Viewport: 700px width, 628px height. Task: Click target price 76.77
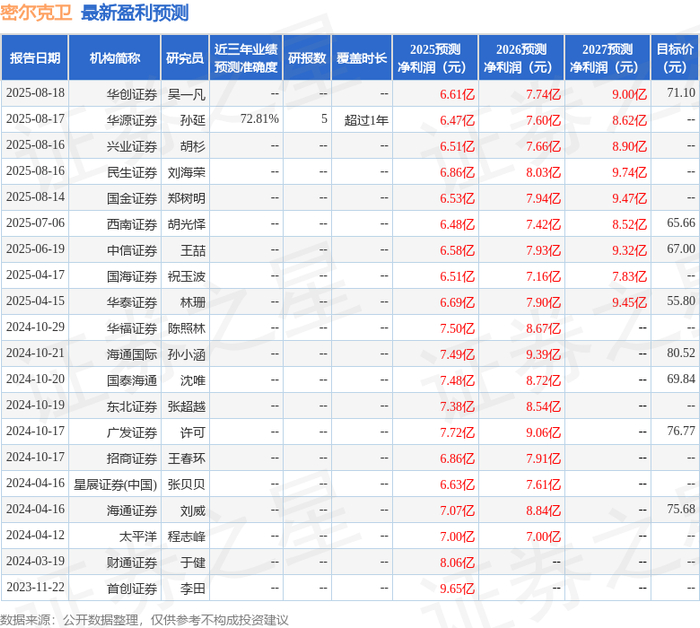pyautogui.click(x=681, y=431)
